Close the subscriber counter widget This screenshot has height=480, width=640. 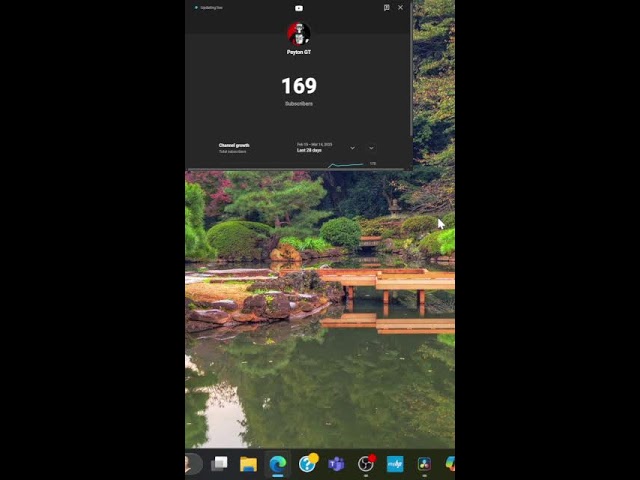400,8
